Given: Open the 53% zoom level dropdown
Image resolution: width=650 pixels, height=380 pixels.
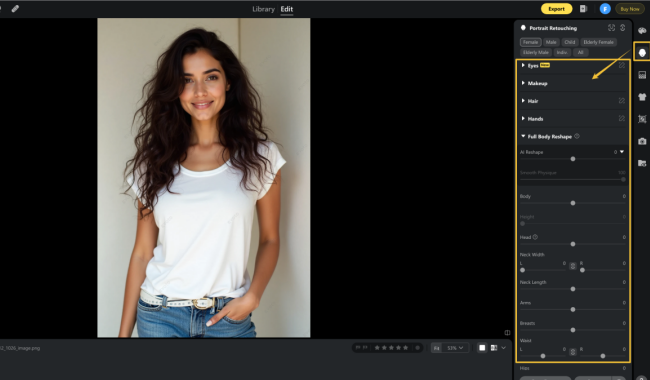Looking at the screenshot, I should point(455,348).
